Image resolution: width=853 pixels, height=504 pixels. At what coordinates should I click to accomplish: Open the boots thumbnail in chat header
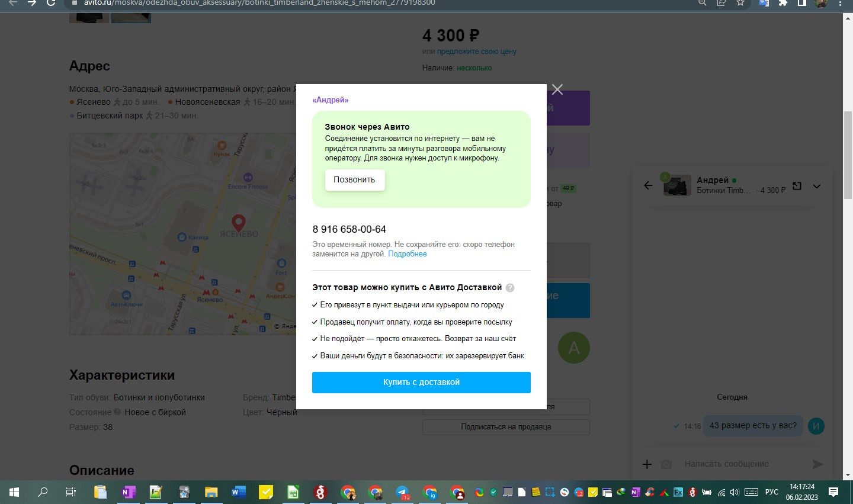pyautogui.click(x=677, y=186)
